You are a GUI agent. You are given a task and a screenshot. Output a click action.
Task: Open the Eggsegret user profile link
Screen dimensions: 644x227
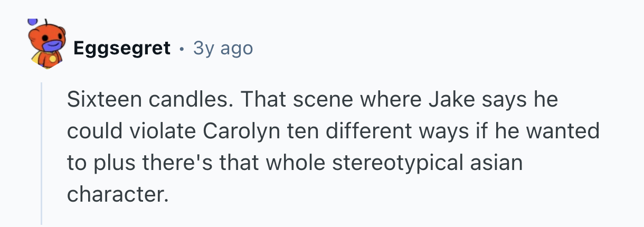click(122, 49)
